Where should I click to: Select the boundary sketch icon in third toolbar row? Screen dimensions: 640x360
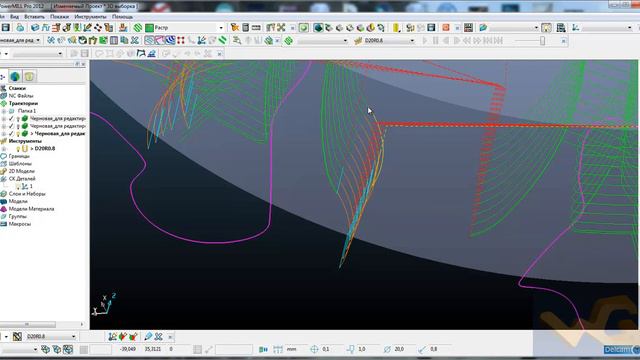pyautogui.click(x=141, y=53)
